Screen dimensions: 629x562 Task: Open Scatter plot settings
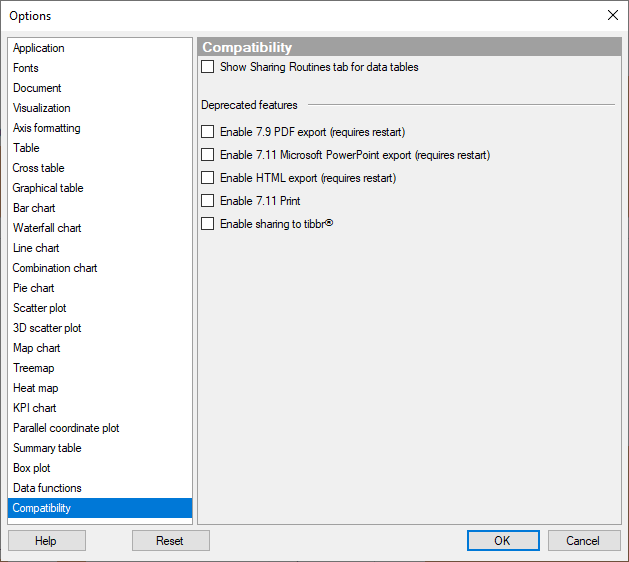click(40, 308)
